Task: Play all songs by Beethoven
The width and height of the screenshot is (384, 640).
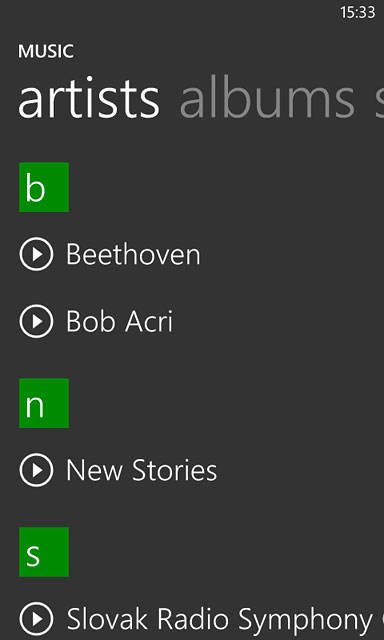Action: click(x=36, y=254)
